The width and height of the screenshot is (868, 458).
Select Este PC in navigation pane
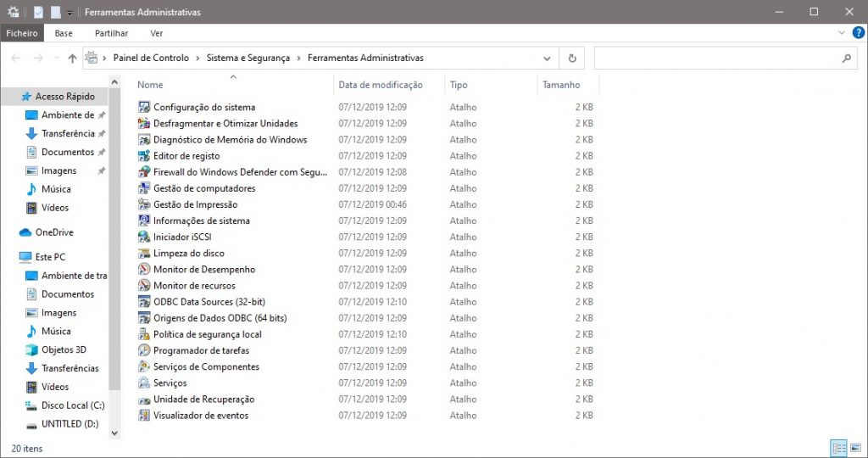pyautogui.click(x=50, y=257)
